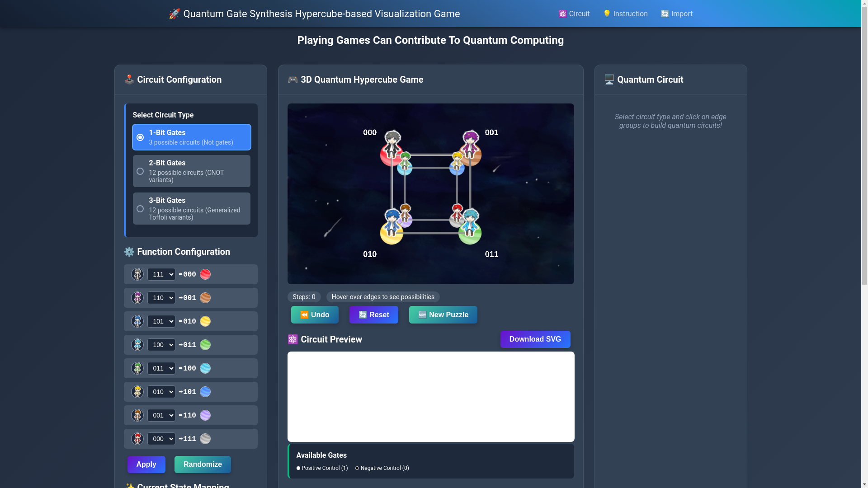This screenshot has height=488, width=868.
Task: Click the gamepad icon beside 3D Quantum Hypercube Game
Action: tap(293, 80)
